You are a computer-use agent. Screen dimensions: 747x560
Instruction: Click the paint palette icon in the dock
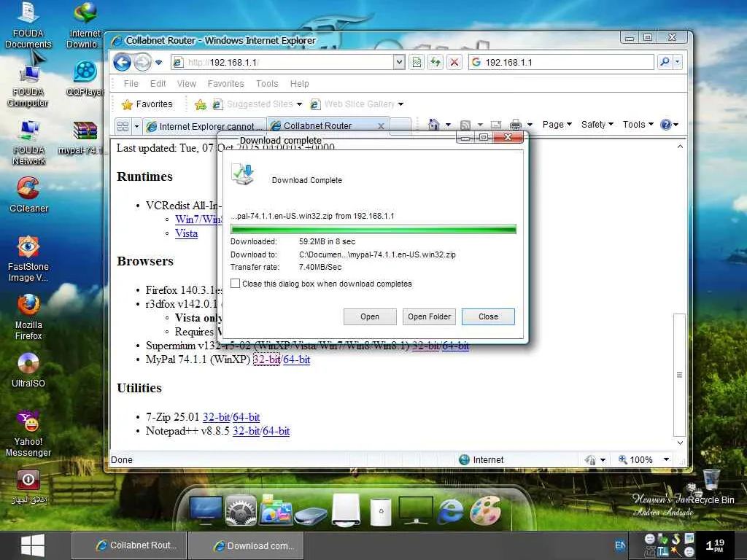point(485,510)
